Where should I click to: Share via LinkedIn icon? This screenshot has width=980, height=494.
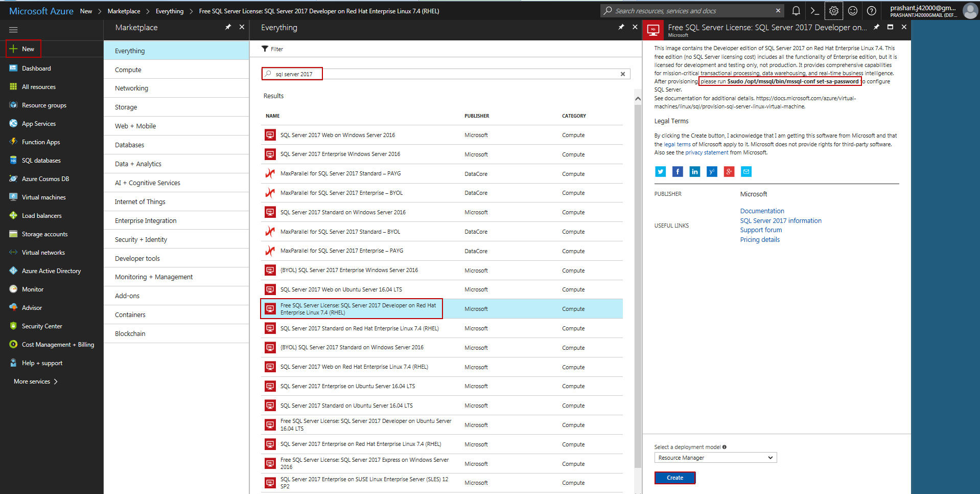[x=694, y=172]
